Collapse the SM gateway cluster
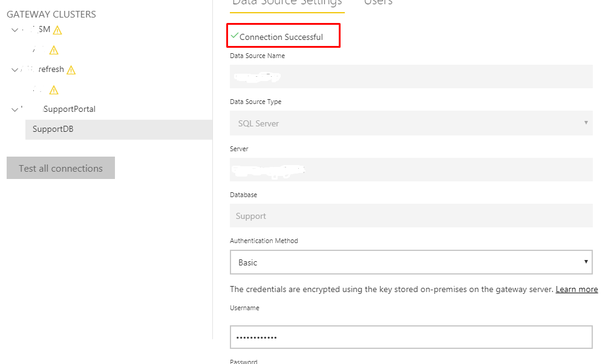Screen dimensions: 614x364 click(x=15, y=30)
